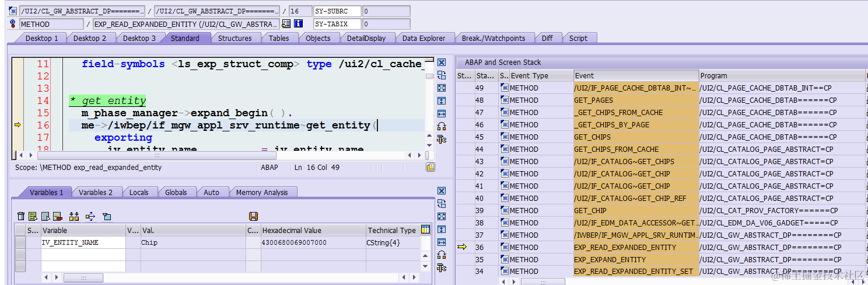
Task: Click the vertical maximize icon beside the source editor
Action: tap(442, 100)
